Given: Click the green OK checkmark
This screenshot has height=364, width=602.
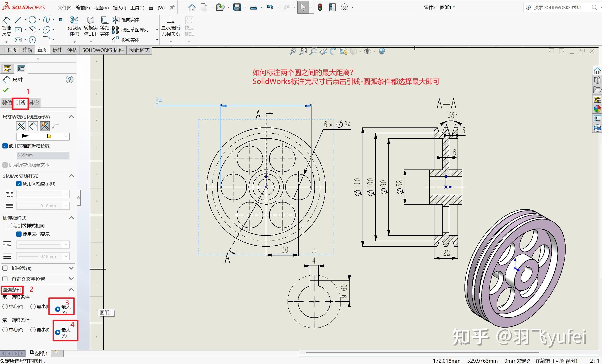Looking at the screenshot, I should 6,90.
